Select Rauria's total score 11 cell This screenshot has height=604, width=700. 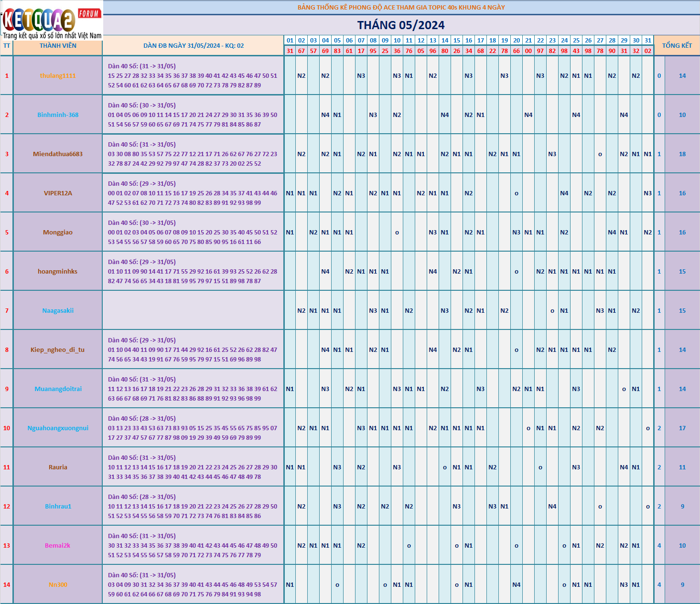tap(682, 467)
